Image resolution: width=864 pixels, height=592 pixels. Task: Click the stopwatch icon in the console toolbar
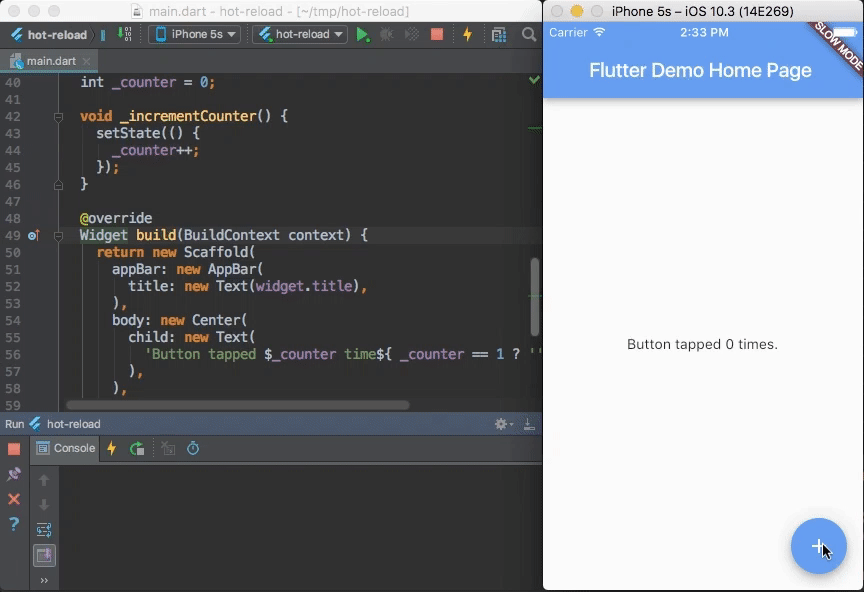192,448
